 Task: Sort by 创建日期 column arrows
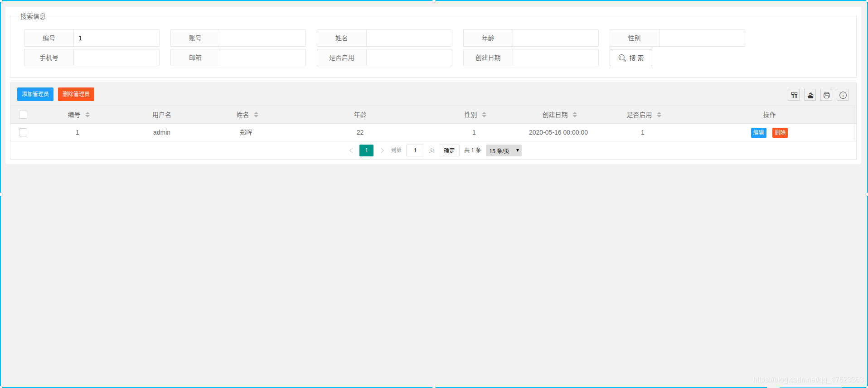pos(575,115)
